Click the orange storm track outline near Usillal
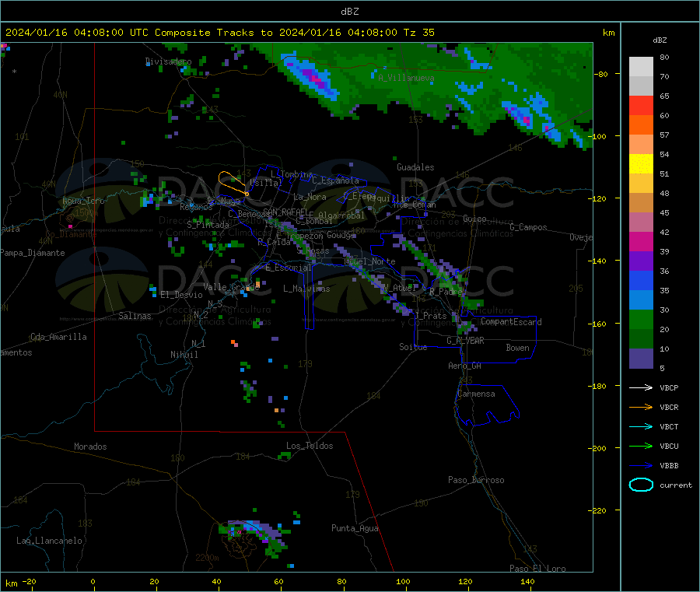The image size is (700, 592). tap(233, 182)
